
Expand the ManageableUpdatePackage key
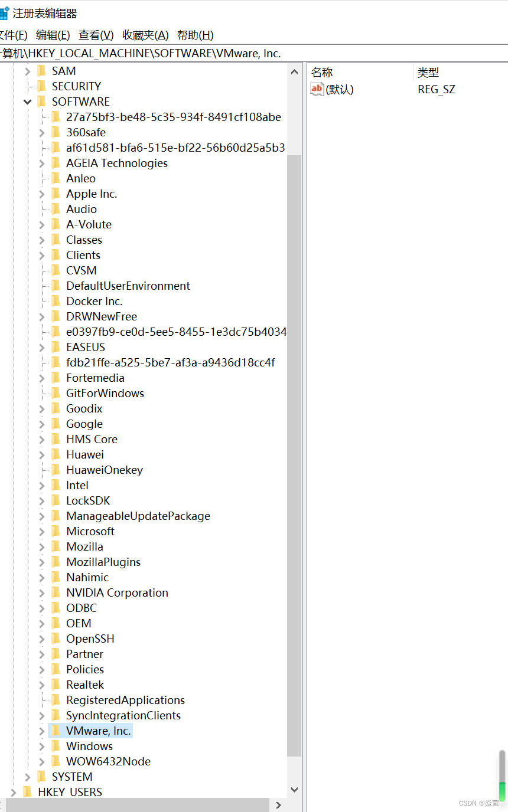41,516
